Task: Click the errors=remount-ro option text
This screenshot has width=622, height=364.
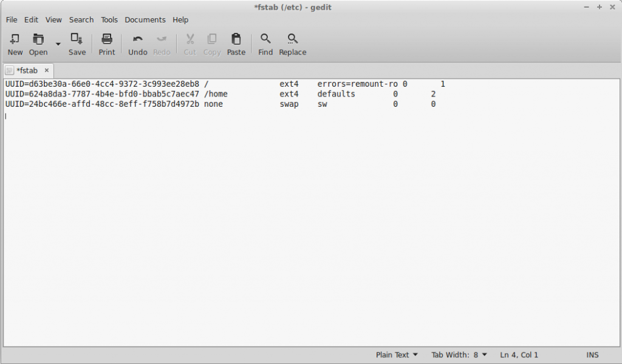Action: point(357,84)
